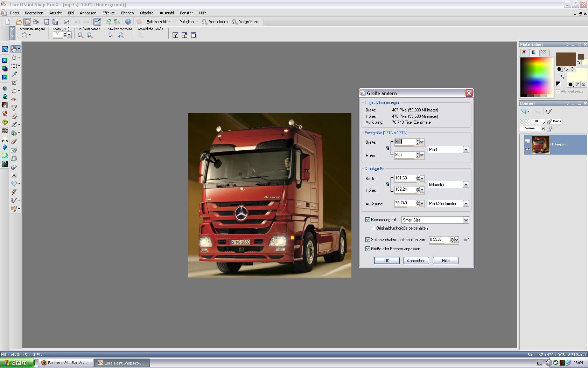Open the scanner import icon
588x368 pixels.
pyautogui.click(x=36, y=22)
